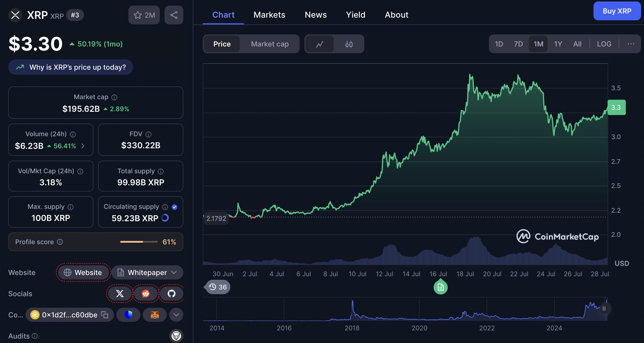
Task: Open 'Why is XRP's price up today?'
Action: click(x=71, y=67)
